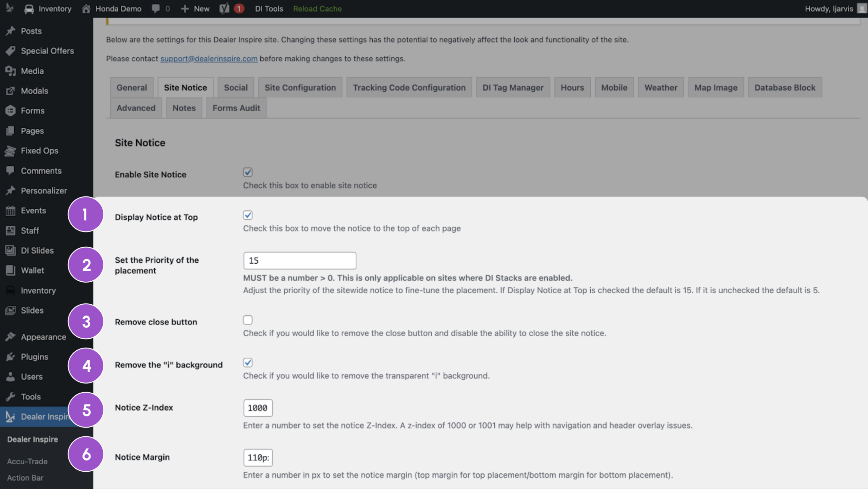Image resolution: width=868 pixels, height=489 pixels.
Task: Switch to the Weather tab
Action: coord(661,88)
